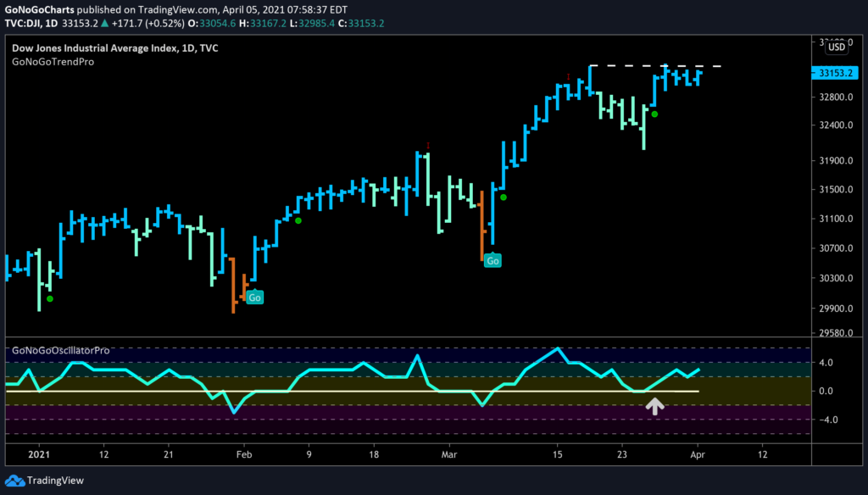Click the 29580.0 price axis label
The height and width of the screenshot is (495, 868).
(x=836, y=333)
